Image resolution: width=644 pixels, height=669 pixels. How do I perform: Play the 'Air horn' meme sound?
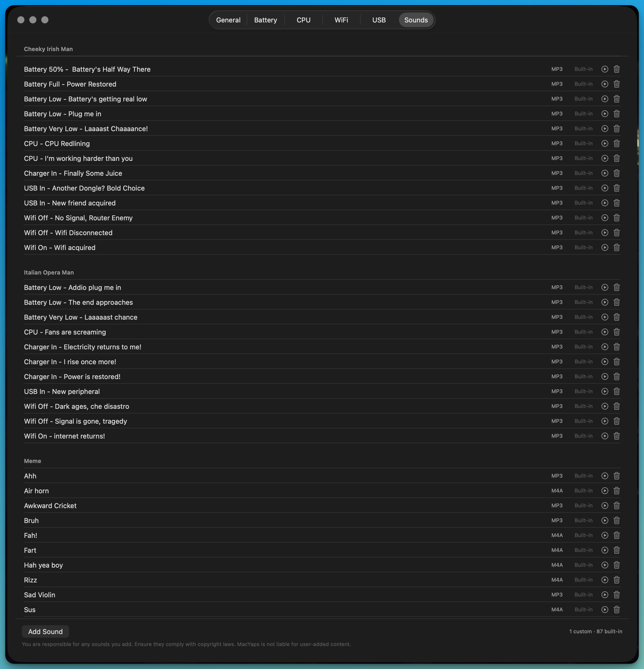tap(604, 490)
